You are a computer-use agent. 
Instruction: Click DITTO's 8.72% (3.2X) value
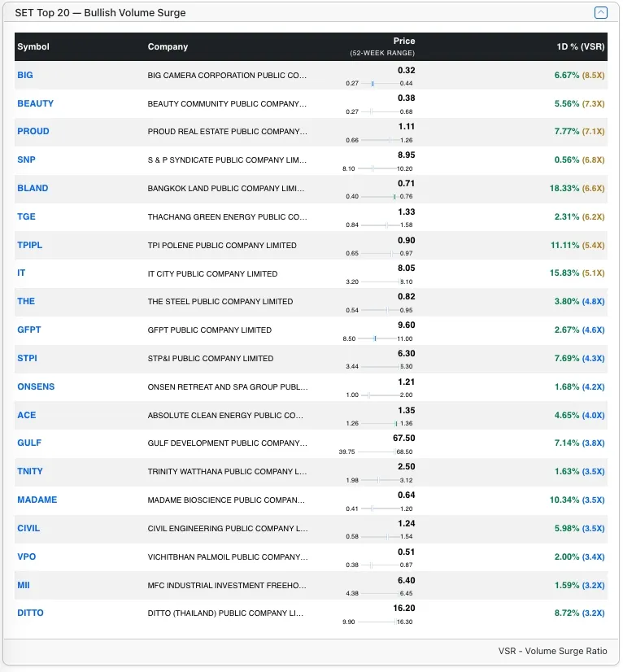coord(579,613)
